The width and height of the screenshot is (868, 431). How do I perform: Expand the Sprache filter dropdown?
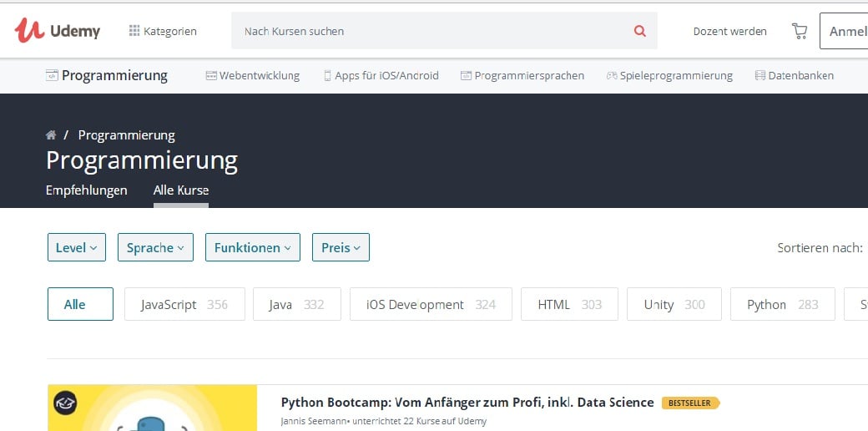click(155, 247)
